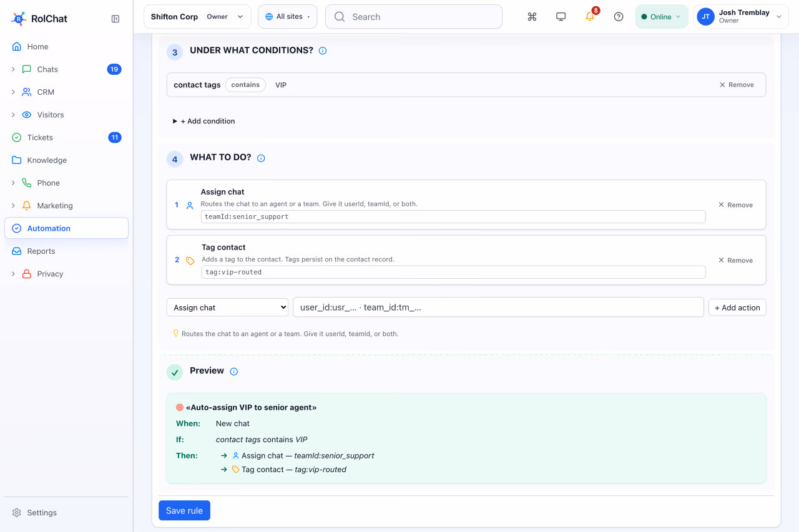This screenshot has width=799, height=532.
Task: Expand the CRM sidebar section chevron
Action: pyautogui.click(x=13, y=92)
